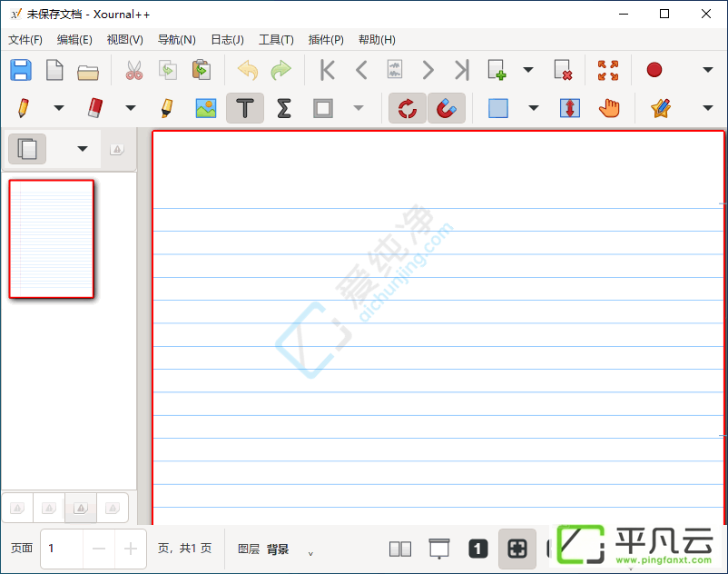Open a file with the folder icon

[x=88, y=72]
